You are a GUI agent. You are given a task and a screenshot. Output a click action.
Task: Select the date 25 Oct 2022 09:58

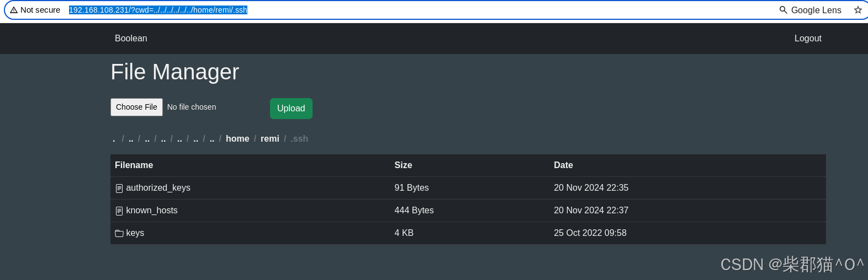[590, 233]
